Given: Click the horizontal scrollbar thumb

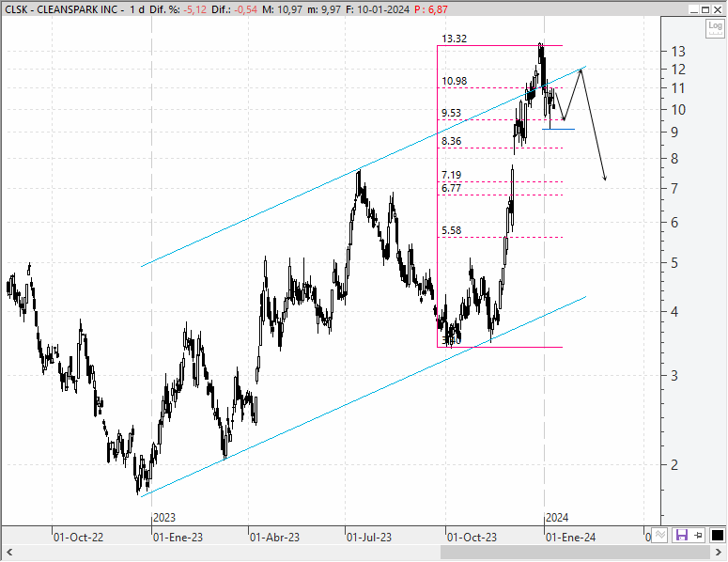Looking at the screenshot, I should (x=575, y=553).
